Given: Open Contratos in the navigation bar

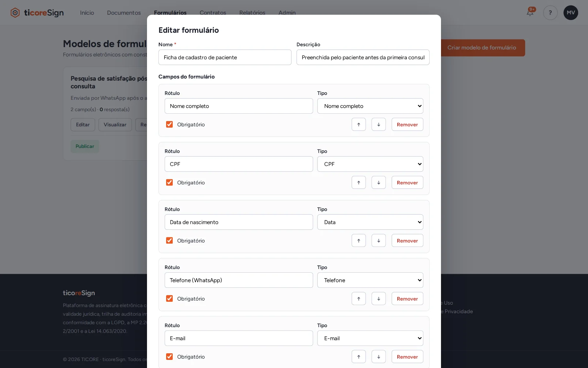Looking at the screenshot, I should [213, 13].
